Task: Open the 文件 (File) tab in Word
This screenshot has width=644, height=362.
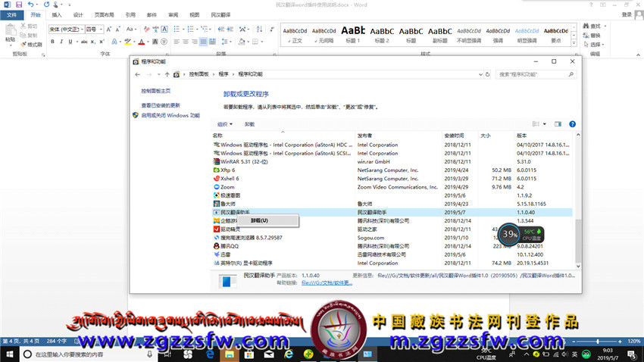Action: (11, 15)
